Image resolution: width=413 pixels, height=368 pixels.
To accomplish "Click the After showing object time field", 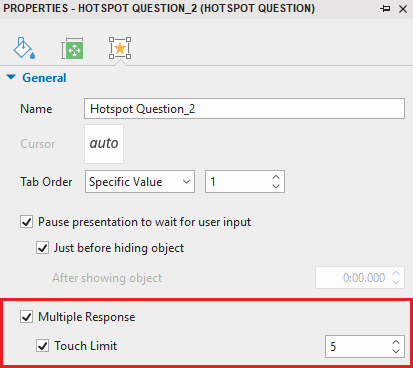I will 360,277.
